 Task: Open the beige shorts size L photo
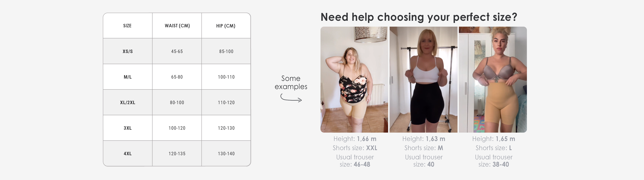493,80
